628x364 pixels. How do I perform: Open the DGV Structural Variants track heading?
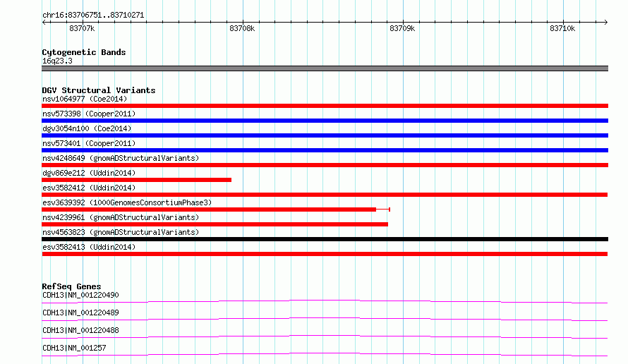pyautogui.click(x=99, y=90)
